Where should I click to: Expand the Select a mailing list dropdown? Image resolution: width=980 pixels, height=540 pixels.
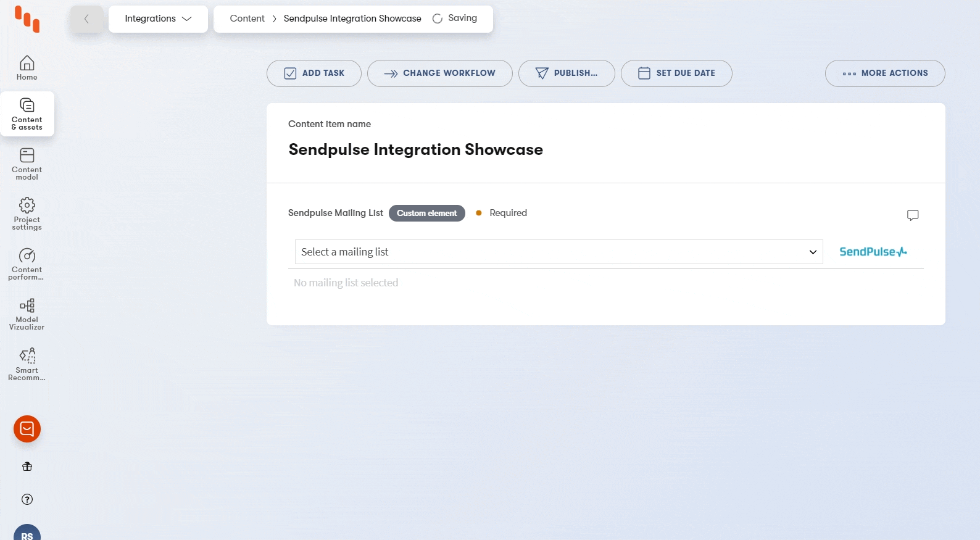click(x=559, y=252)
